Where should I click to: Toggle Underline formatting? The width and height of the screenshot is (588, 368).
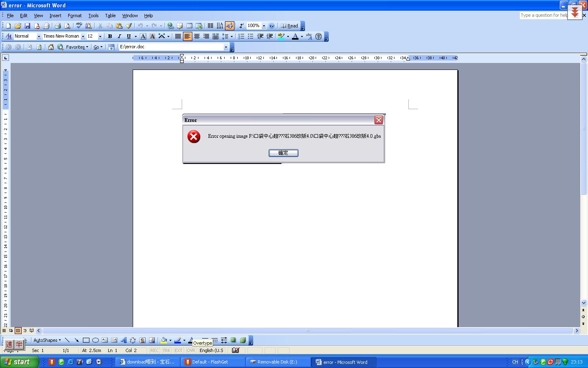[129, 36]
